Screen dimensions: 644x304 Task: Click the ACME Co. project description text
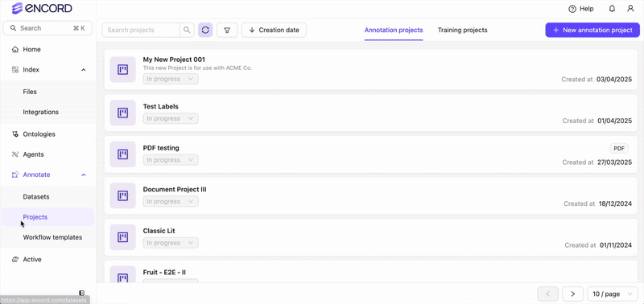point(197,68)
